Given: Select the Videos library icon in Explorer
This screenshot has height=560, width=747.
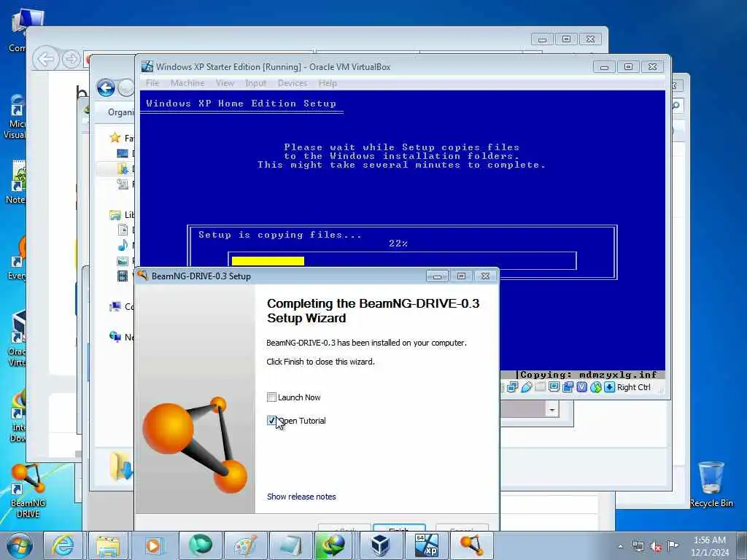Looking at the screenshot, I should click(x=123, y=276).
